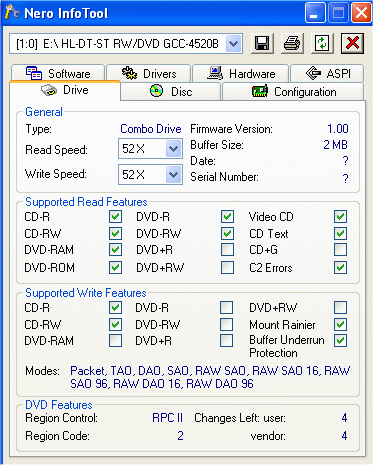Toggle DVD-R checkbox in Read Features
The image size is (373, 465).
pyautogui.click(x=227, y=217)
